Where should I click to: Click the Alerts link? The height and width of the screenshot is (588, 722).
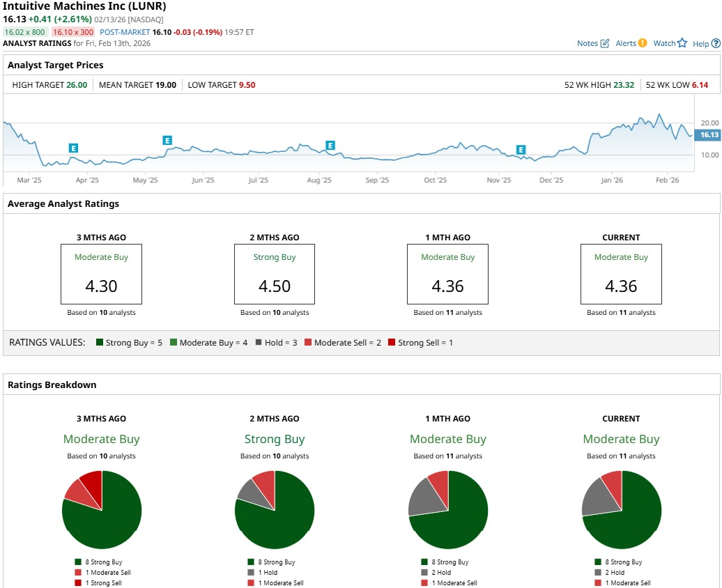(626, 43)
